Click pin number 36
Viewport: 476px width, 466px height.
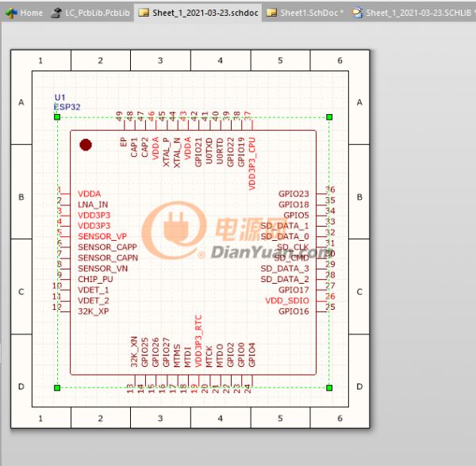tap(330, 189)
